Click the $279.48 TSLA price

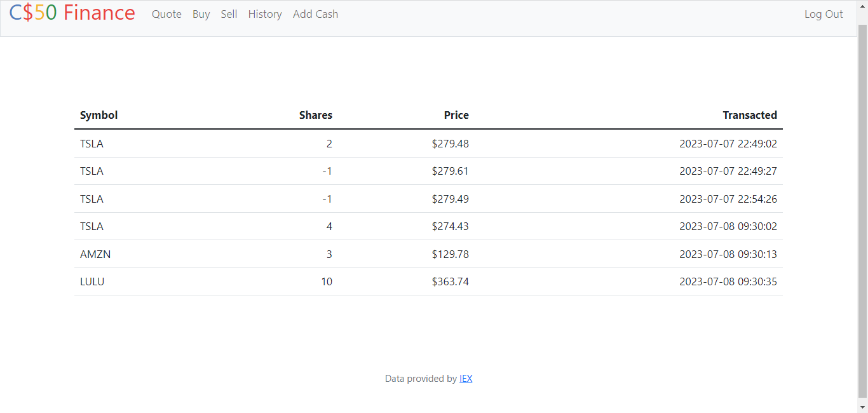pyautogui.click(x=450, y=144)
